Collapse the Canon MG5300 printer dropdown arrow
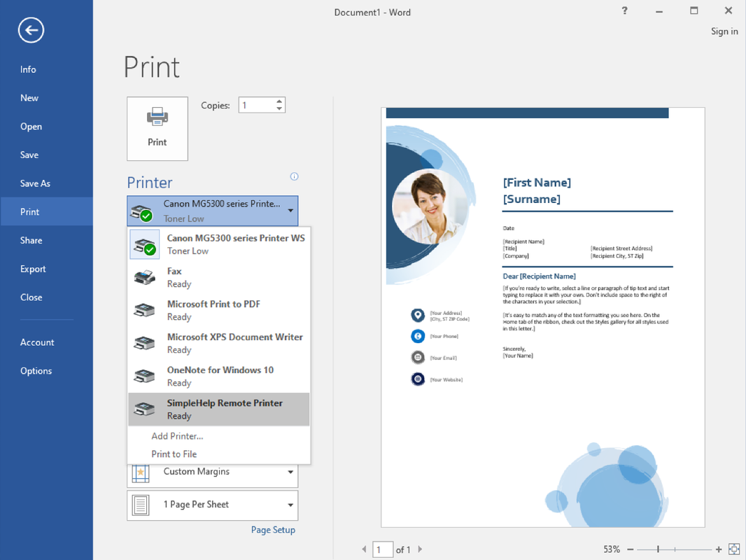The image size is (746, 560). pyautogui.click(x=290, y=211)
